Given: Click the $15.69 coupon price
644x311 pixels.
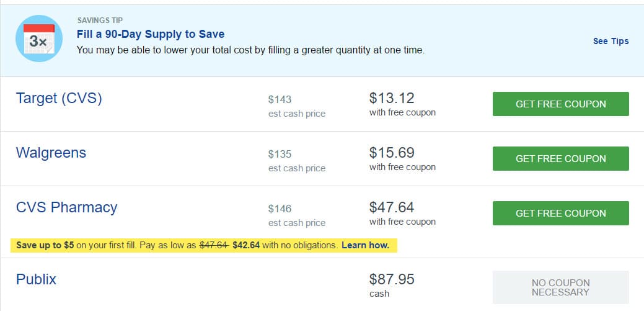Looking at the screenshot, I should [x=392, y=153].
